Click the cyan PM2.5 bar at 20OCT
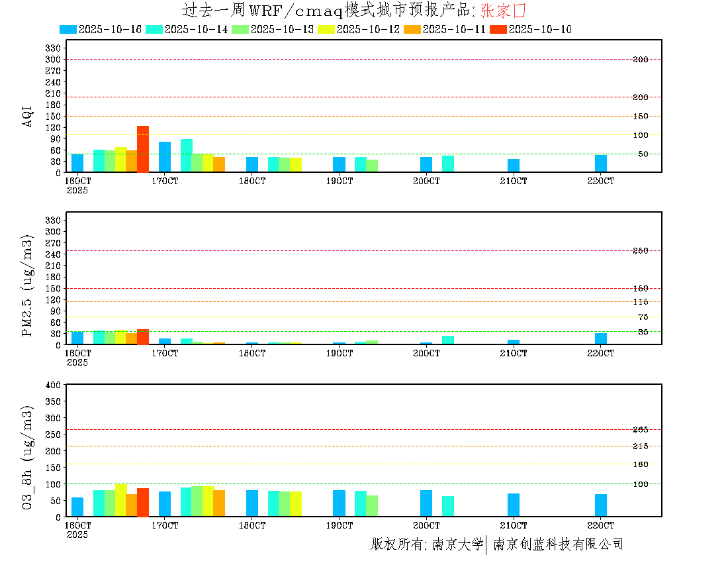Image resolution: width=728 pixels, height=563 pixels. (448, 340)
